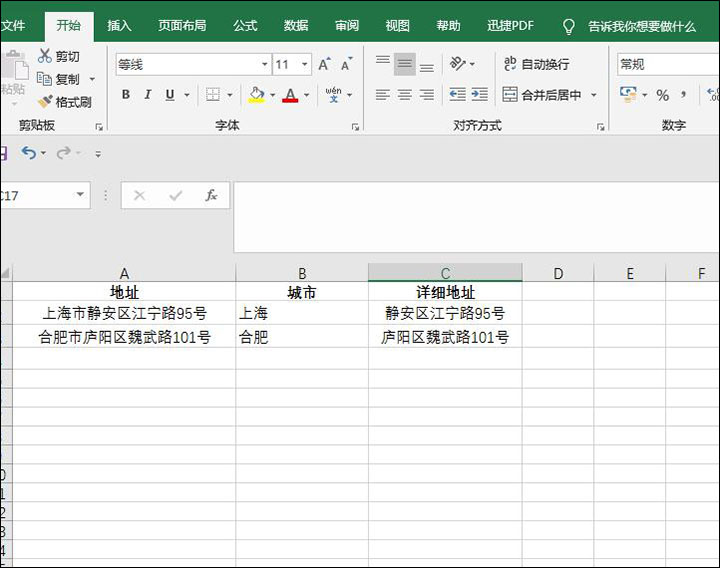The width and height of the screenshot is (720, 568).
Task: Click Wrap Text (自动换行)
Action: pos(536,64)
